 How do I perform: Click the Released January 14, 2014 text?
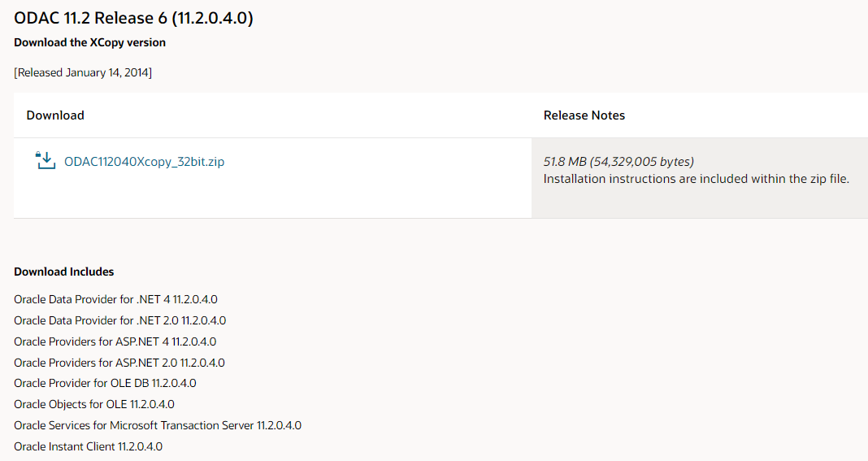pyautogui.click(x=83, y=72)
